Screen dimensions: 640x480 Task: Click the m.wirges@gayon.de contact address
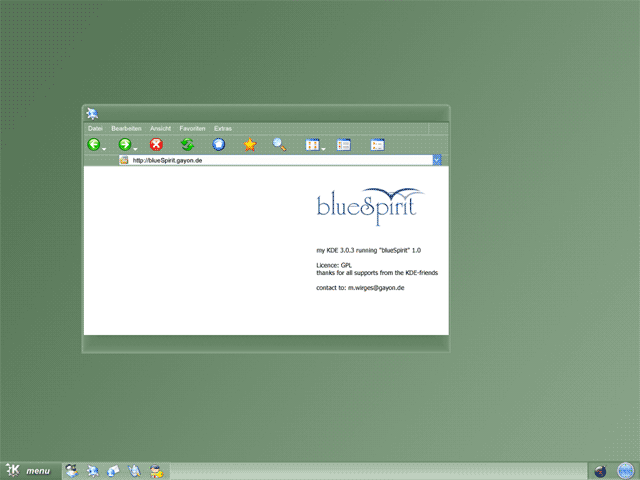pyautogui.click(x=376, y=288)
